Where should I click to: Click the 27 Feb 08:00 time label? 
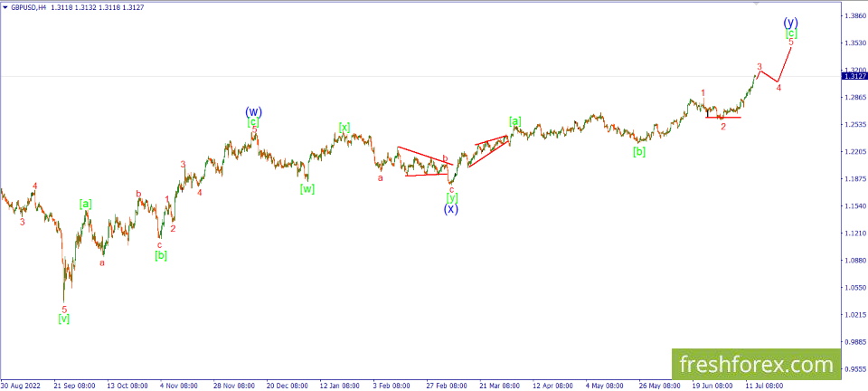tap(446, 385)
